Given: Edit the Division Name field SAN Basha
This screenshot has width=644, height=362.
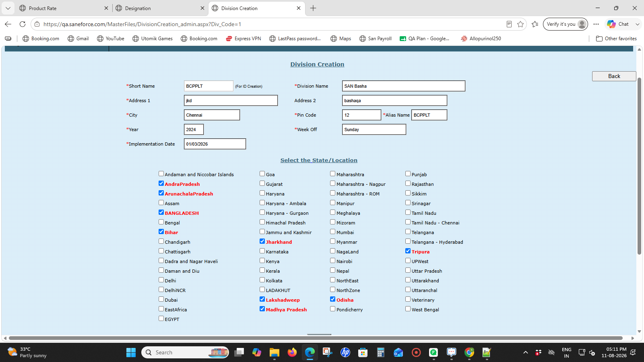Looking at the screenshot, I should coord(404,86).
